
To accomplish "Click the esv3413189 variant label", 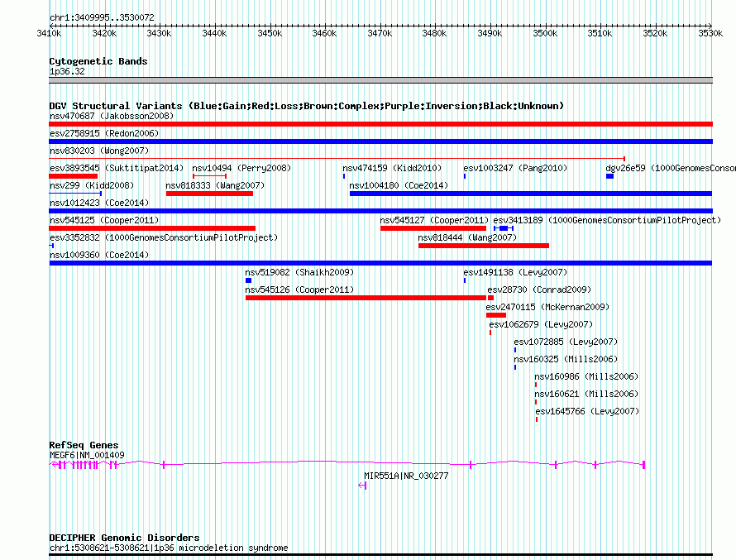I will pyautogui.click(x=607, y=220).
